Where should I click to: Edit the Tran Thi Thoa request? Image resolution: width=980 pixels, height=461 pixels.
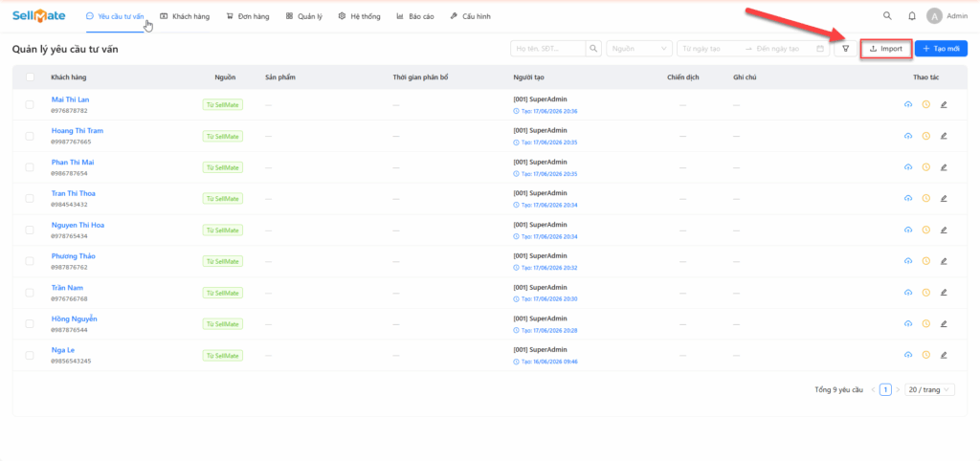pyautogui.click(x=944, y=198)
